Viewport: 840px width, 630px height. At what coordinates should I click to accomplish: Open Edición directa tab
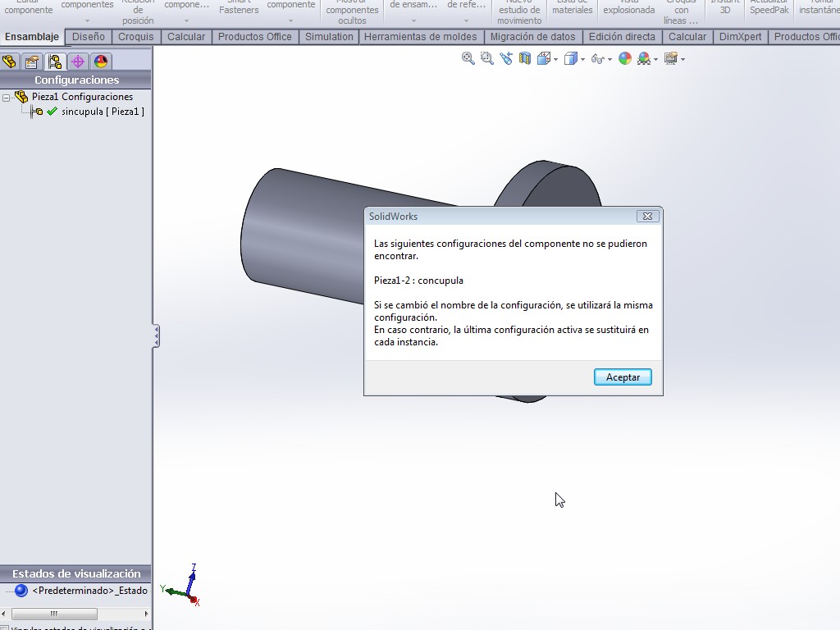click(622, 36)
